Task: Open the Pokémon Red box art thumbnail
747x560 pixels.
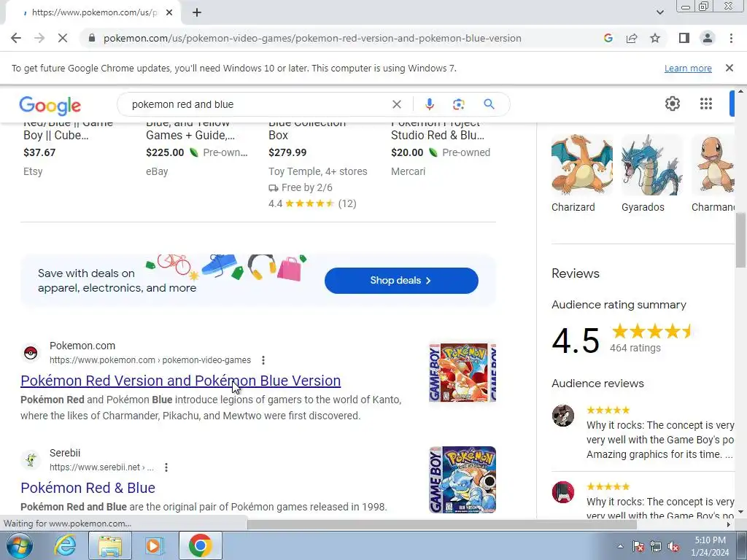Action: click(x=462, y=373)
